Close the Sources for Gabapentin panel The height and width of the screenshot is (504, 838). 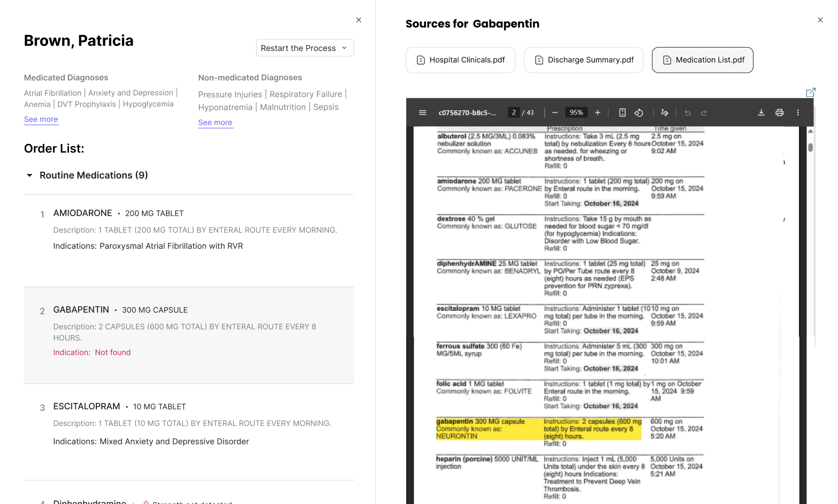pos(820,20)
